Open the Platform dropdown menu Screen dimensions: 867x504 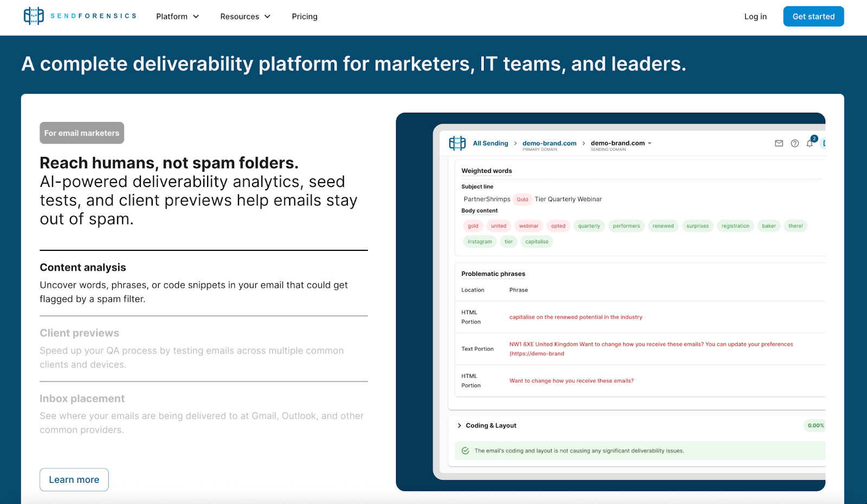177,16
